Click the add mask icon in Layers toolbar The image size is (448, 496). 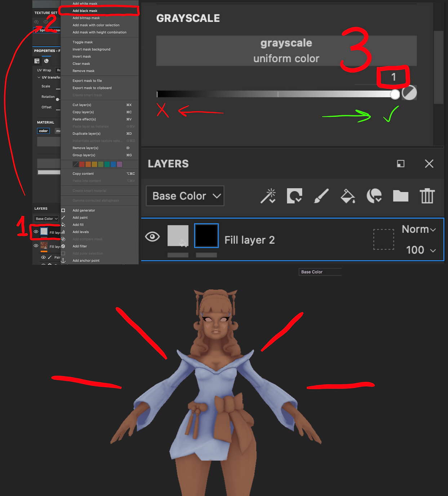coord(294,196)
